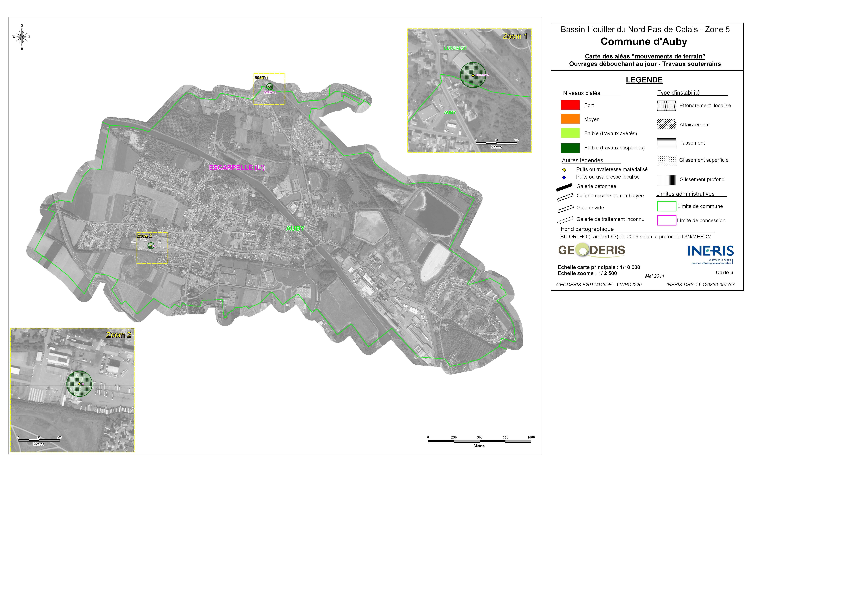Click the main map scale bar in metres
The width and height of the screenshot is (868, 613).
tap(479, 441)
